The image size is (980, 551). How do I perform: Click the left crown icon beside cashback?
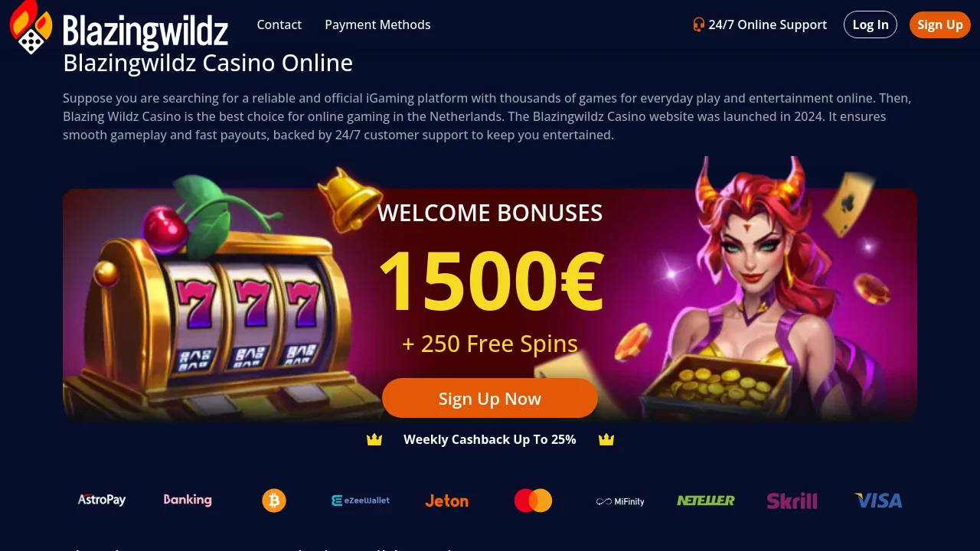click(374, 439)
